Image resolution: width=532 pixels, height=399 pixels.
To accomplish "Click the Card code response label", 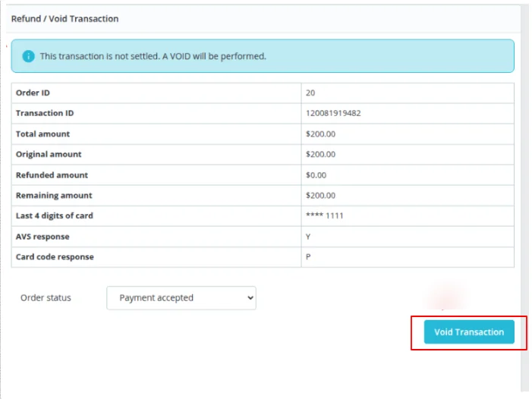I will coord(55,256).
